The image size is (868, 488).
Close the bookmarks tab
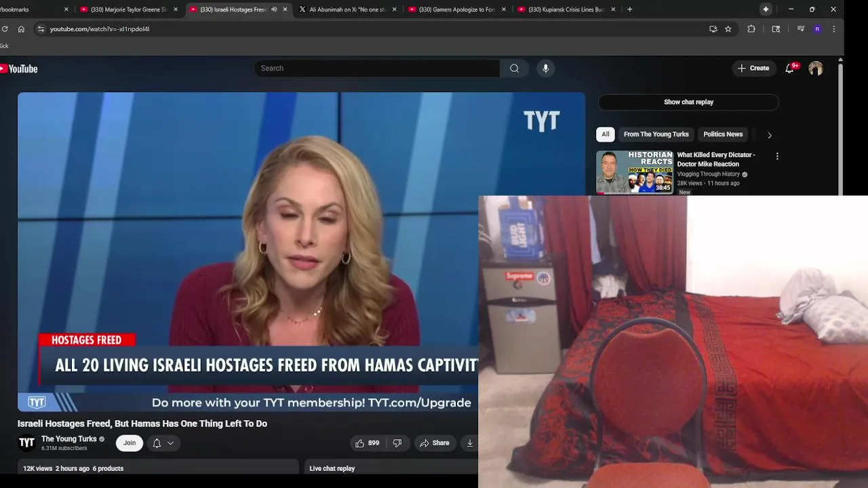[x=66, y=9]
